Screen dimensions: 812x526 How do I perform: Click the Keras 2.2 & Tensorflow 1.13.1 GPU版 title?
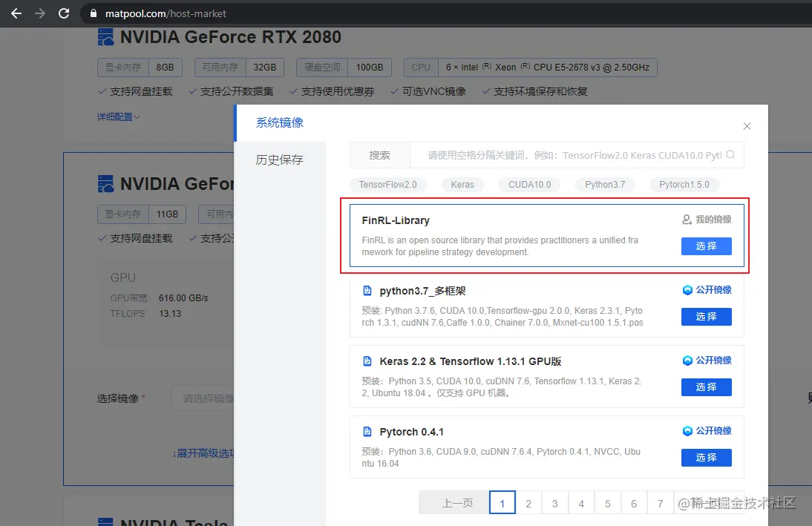pos(471,361)
